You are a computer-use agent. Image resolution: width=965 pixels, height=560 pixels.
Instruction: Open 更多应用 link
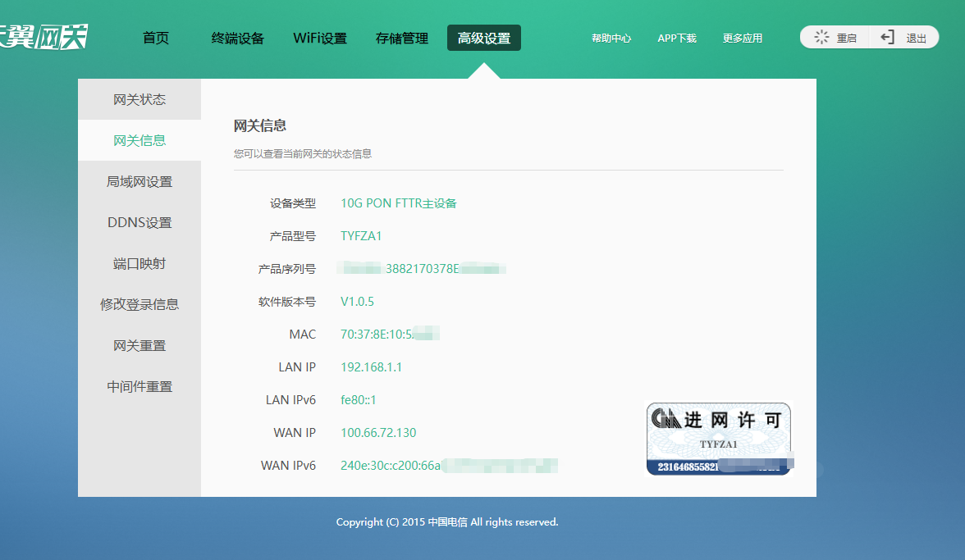pos(743,38)
